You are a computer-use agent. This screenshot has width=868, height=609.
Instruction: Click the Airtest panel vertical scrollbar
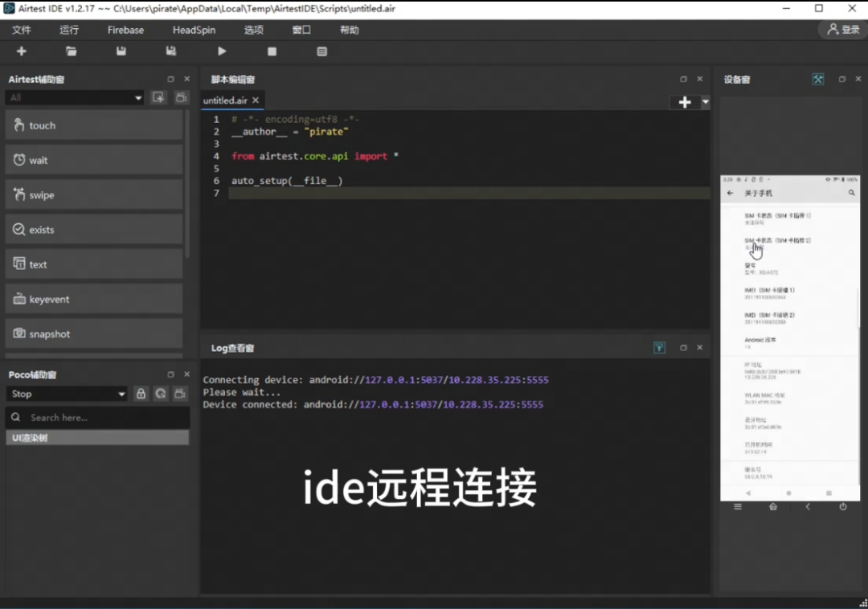tap(187, 182)
